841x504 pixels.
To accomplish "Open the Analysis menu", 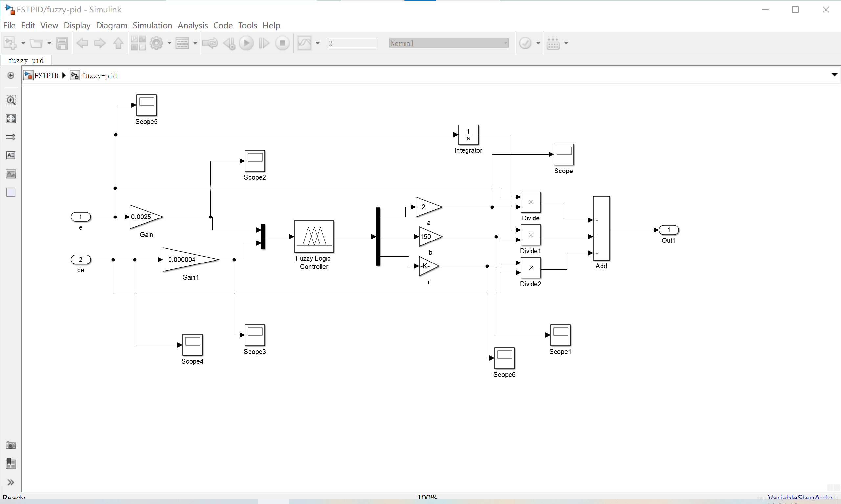I will pyautogui.click(x=193, y=25).
